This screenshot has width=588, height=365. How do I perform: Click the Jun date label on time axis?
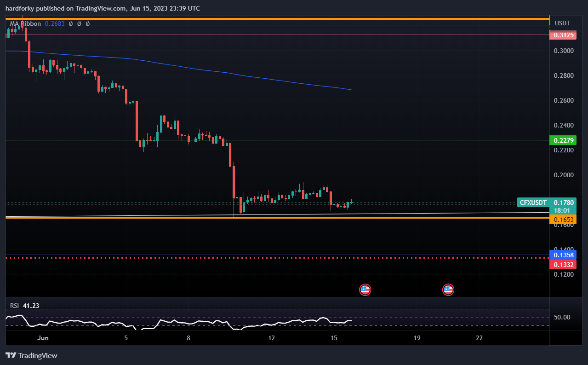43,338
